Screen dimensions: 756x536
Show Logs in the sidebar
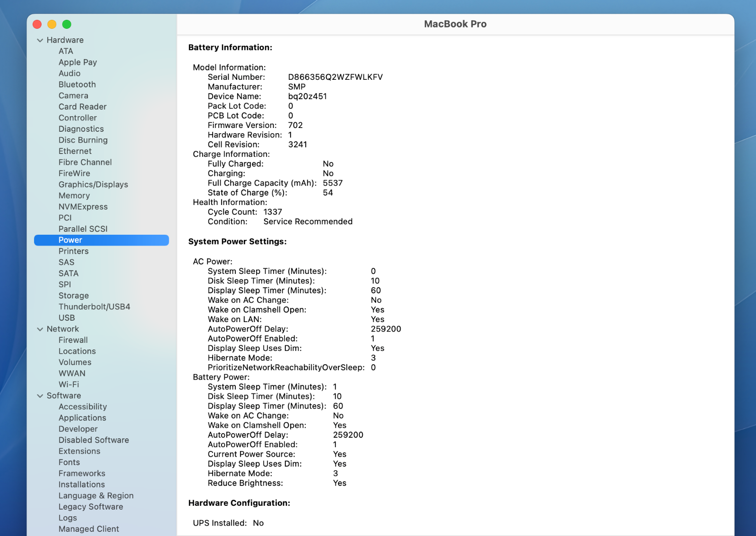pos(68,518)
